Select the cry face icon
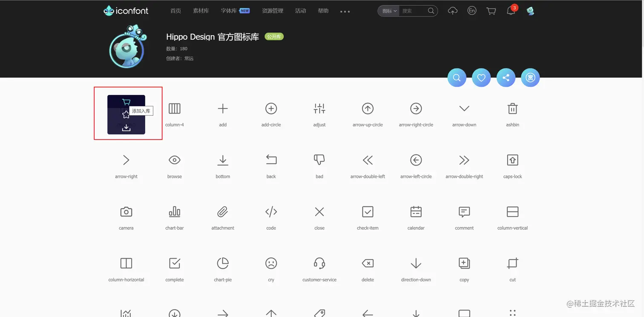This screenshot has width=644, height=317. pos(271,263)
